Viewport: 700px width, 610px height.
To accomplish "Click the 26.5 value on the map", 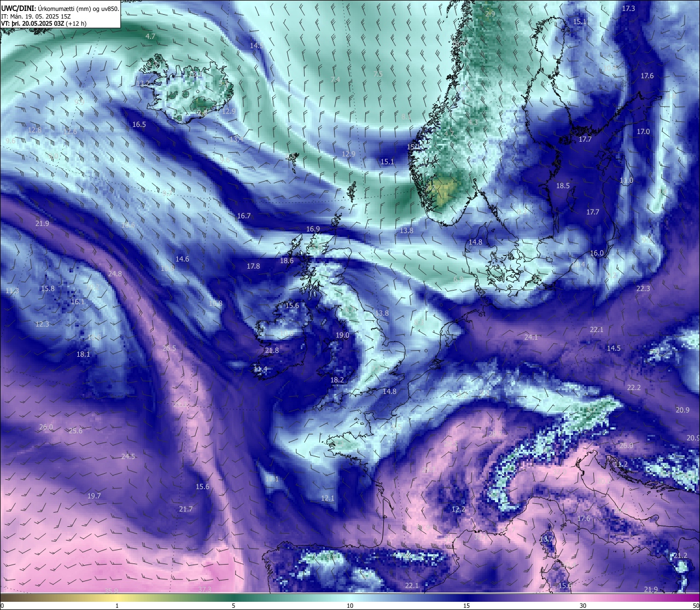I will click(x=170, y=348).
